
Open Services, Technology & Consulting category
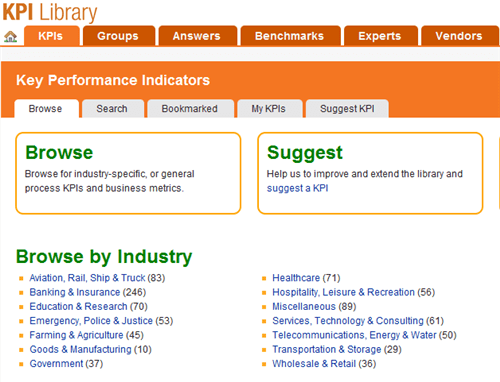pos(348,321)
